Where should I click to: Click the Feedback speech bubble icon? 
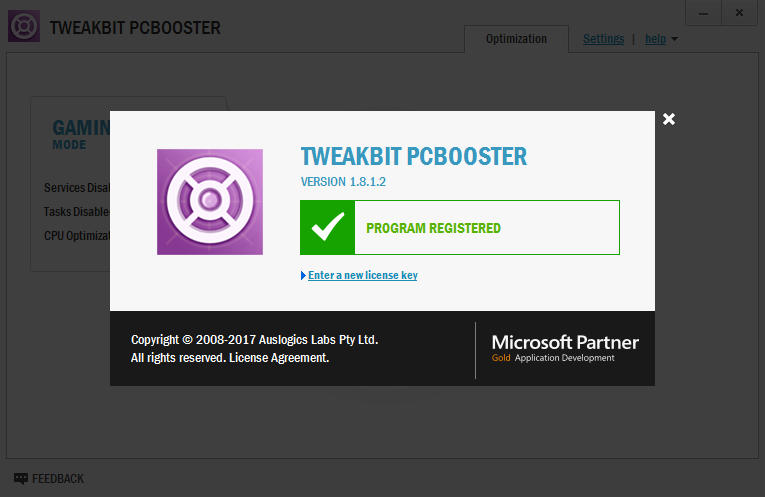21,479
